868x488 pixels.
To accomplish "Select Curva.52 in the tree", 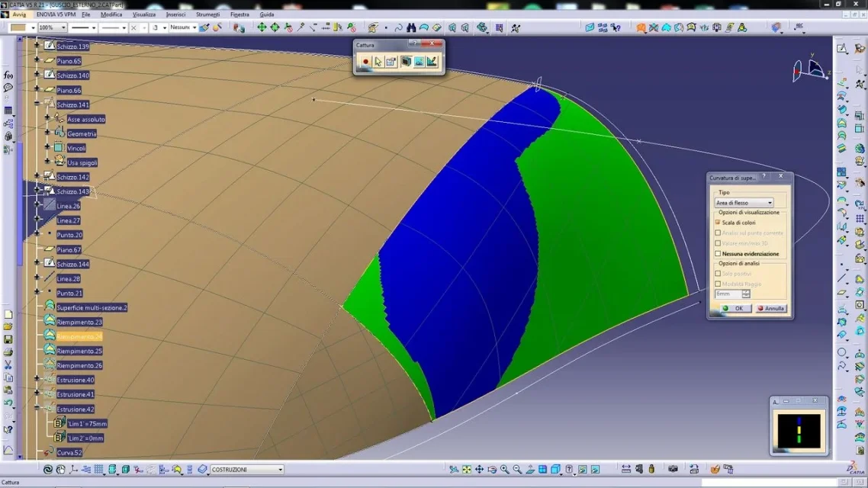I will [69, 453].
